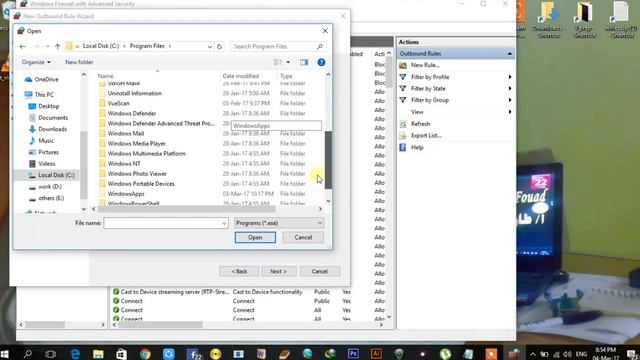The height and width of the screenshot is (360, 640).
Task: Open the Organize dropdown menu
Action: (36, 62)
